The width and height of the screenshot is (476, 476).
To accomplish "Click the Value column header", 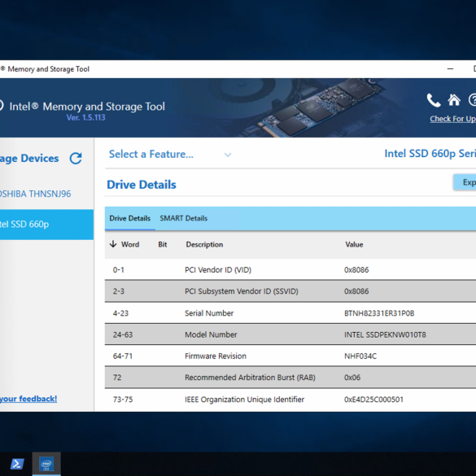I will 354,244.
